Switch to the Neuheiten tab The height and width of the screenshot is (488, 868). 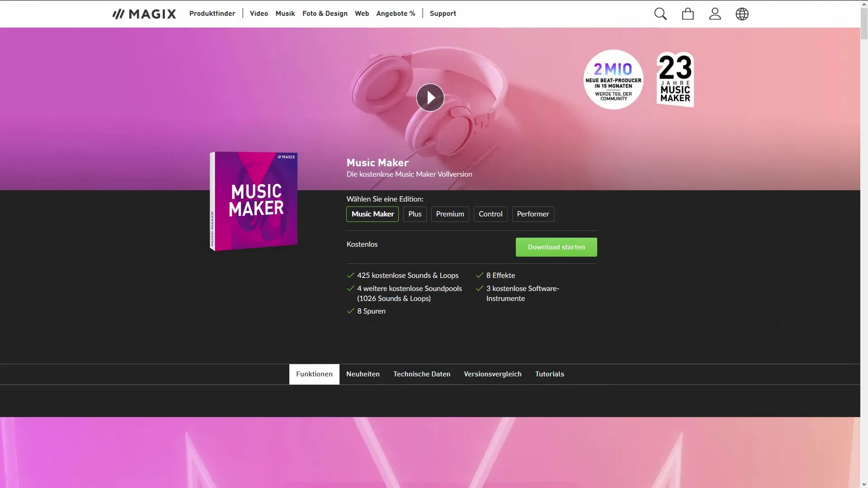pos(363,374)
